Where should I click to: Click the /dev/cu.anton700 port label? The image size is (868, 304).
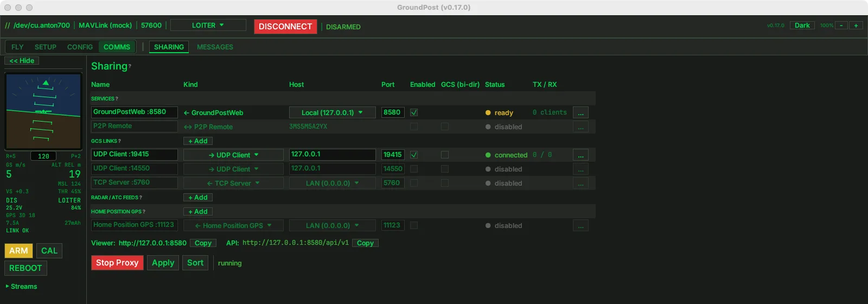point(42,26)
